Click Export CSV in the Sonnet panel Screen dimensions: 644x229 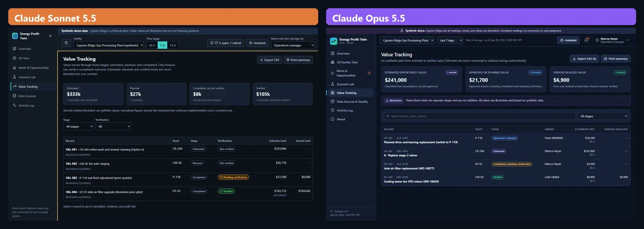(269, 60)
